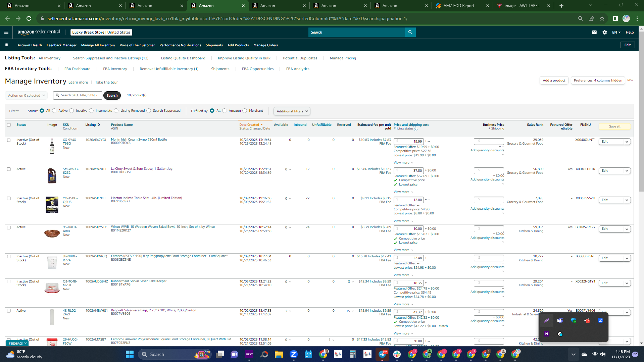This screenshot has height=362, width=644.
Task: Bookmark this page with the star icon
Action: point(602,18)
